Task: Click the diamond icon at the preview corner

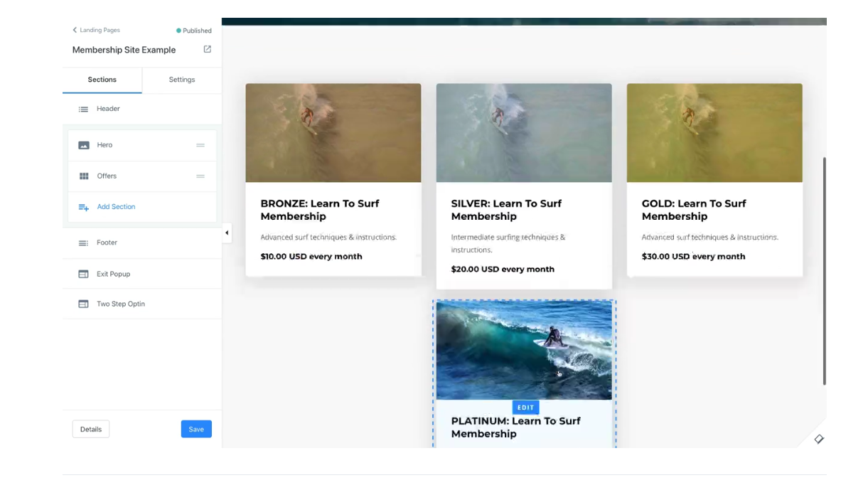Action: click(x=819, y=439)
